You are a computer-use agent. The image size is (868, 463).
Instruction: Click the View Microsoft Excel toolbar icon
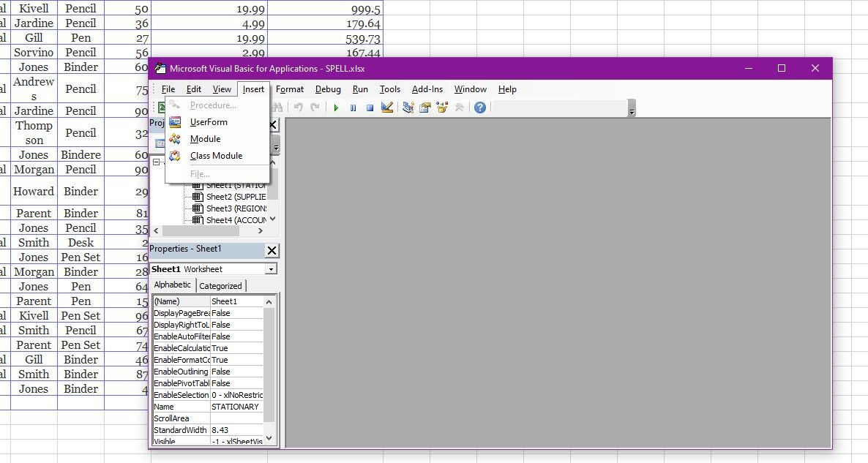coord(162,108)
